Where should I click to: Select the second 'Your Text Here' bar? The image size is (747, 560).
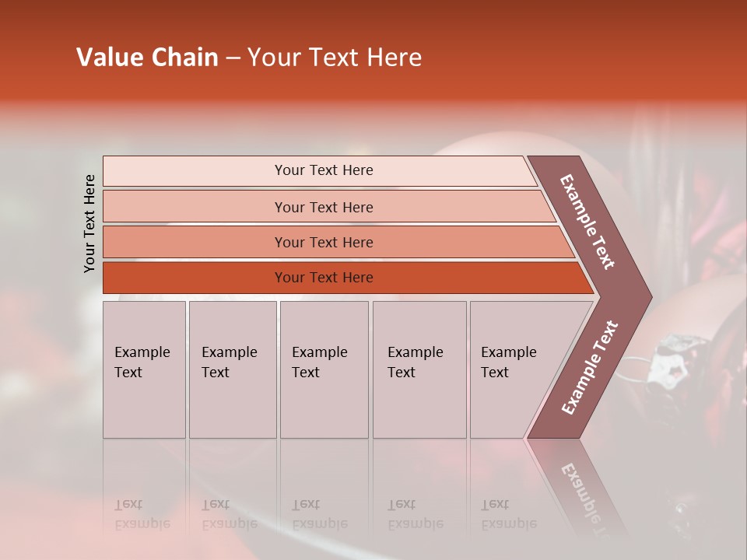328,206
